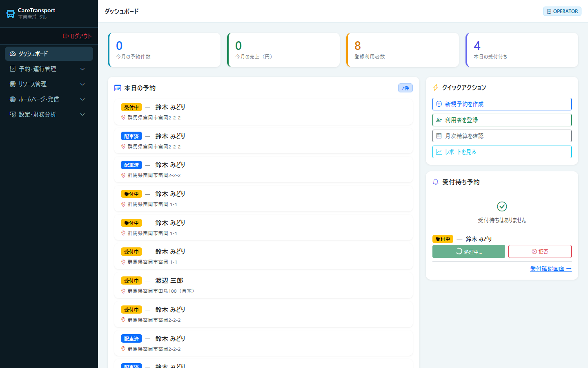Click the bell icon beside 受付待ち予約
Screen dimensions: 588x368
[436, 182]
